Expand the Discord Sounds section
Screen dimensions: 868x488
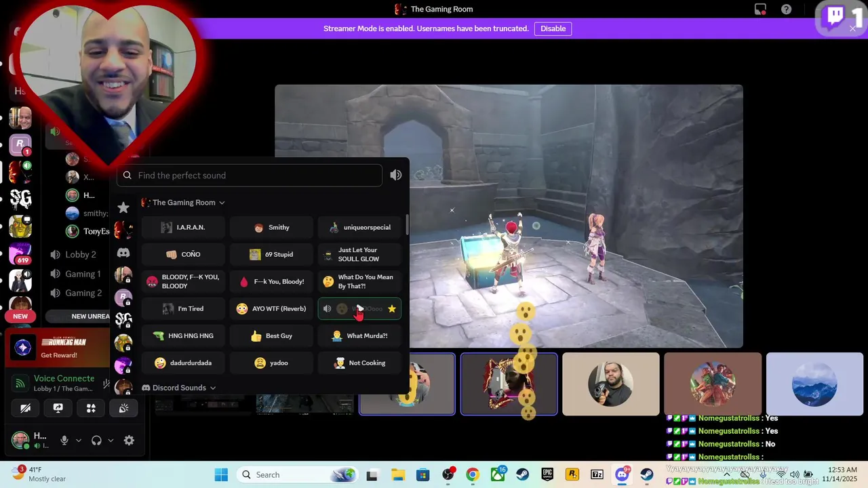(179, 388)
